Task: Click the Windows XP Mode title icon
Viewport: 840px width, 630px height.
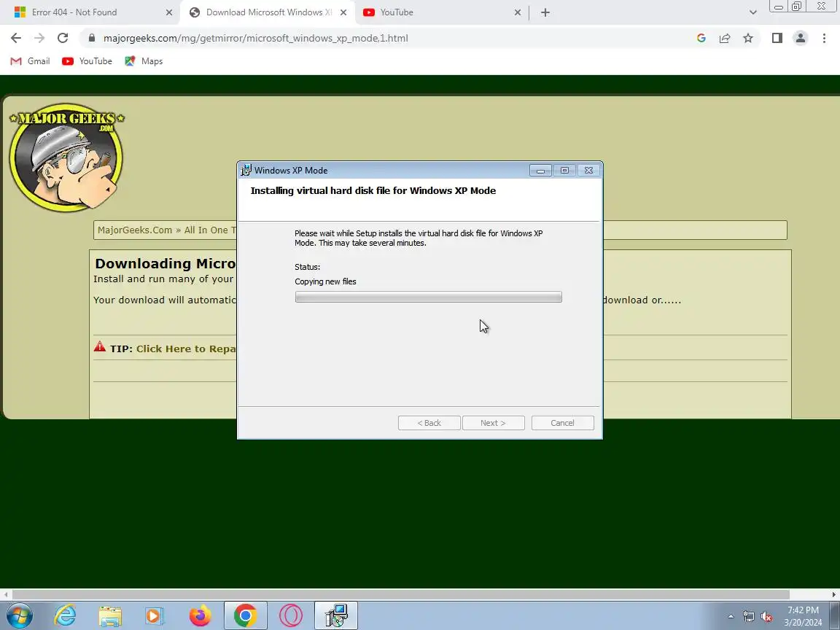Action: (246, 170)
